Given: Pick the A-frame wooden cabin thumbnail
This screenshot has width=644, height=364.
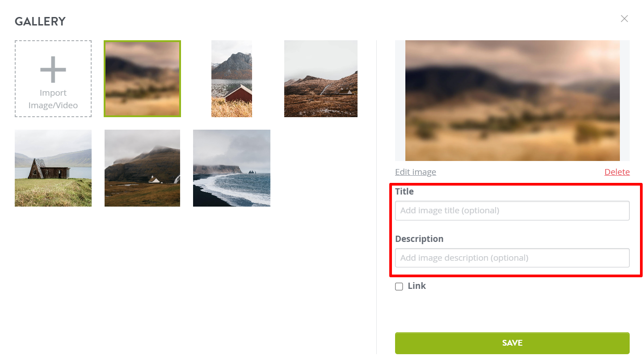Looking at the screenshot, I should pos(53,168).
